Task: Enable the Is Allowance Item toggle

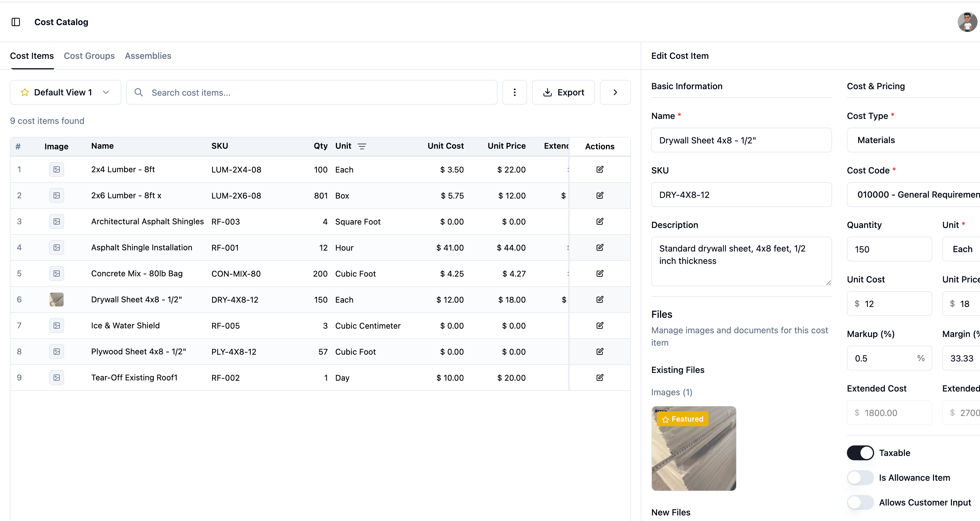Action: 860,478
